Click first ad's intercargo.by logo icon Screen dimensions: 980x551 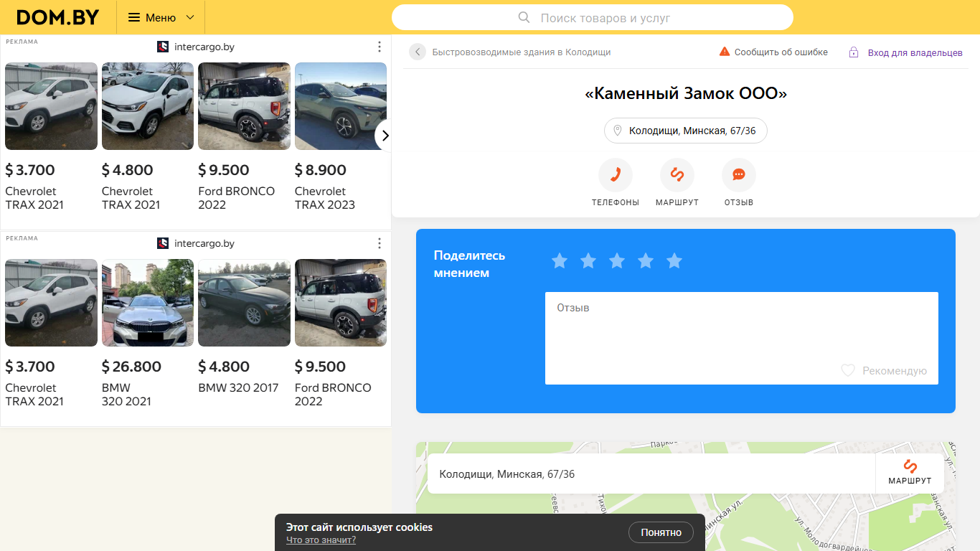click(x=163, y=47)
